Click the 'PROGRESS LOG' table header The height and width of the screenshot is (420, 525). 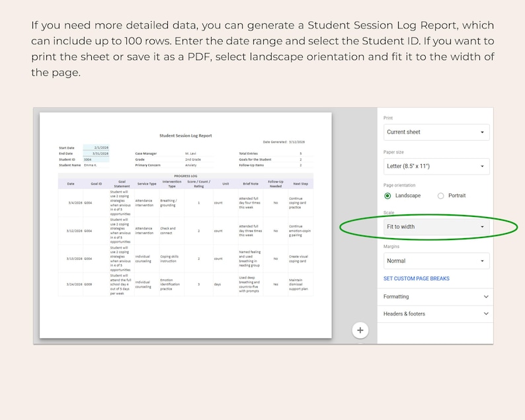pyautogui.click(x=186, y=176)
